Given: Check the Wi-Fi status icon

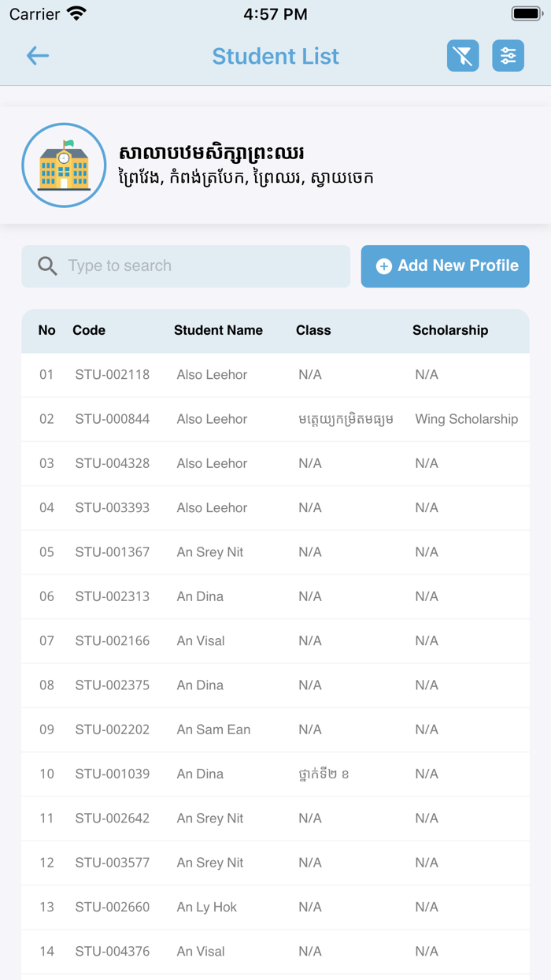Looking at the screenshot, I should (77, 13).
